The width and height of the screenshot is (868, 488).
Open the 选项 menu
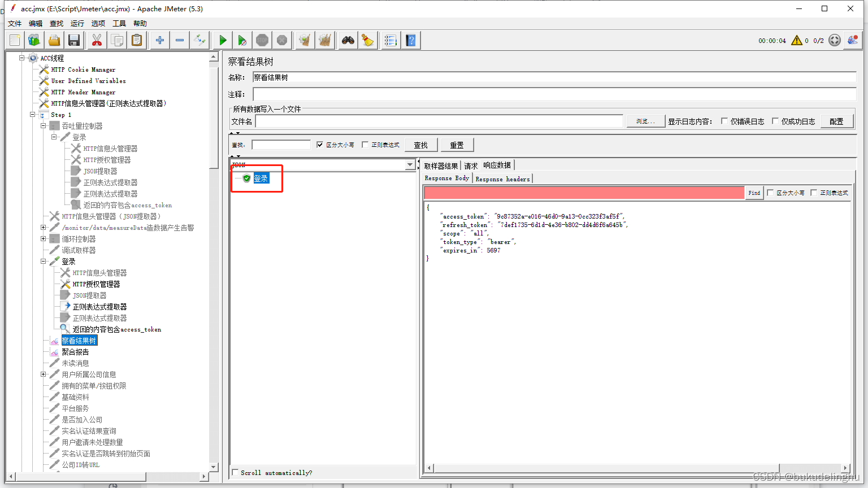[98, 23]
